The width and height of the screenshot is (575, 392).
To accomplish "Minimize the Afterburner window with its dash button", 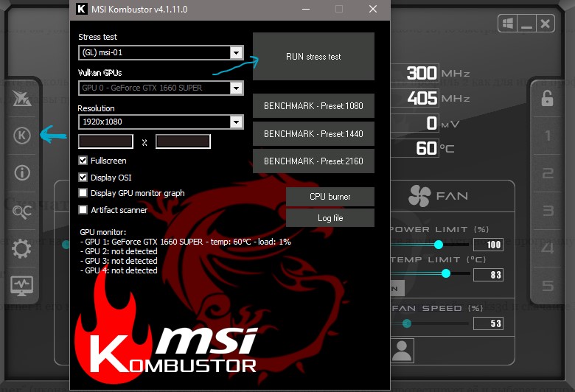I will point(526,24).
